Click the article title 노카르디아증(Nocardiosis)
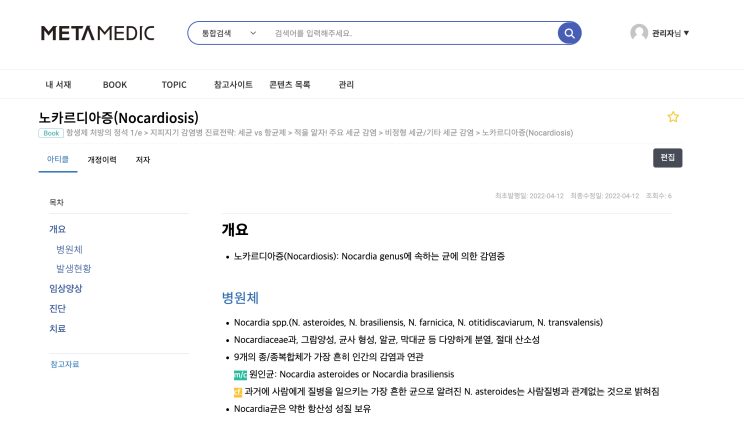The height and width of the screenshot is (433, 743). tap(118, 117)
